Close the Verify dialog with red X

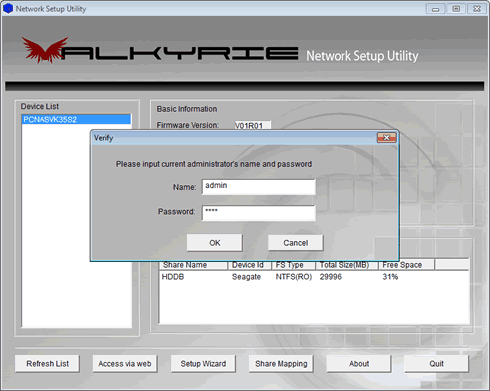386,138
